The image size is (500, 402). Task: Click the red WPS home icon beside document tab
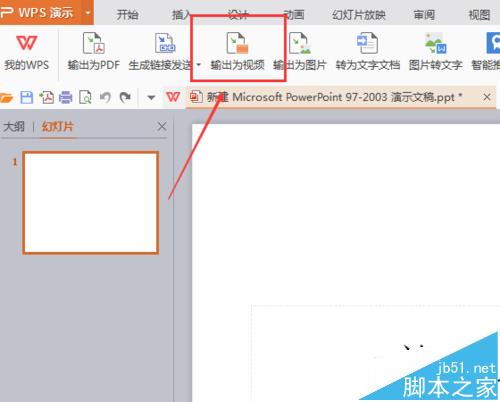173,97
